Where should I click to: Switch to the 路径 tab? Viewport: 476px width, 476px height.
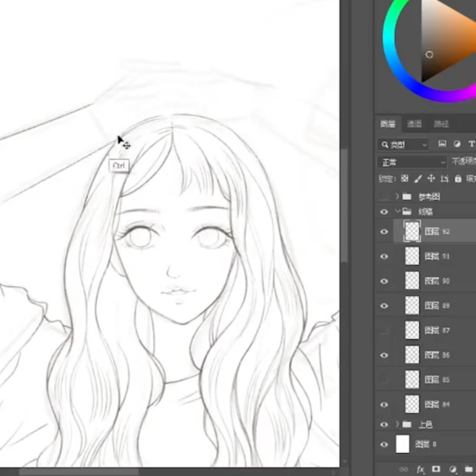coord(441,124)
